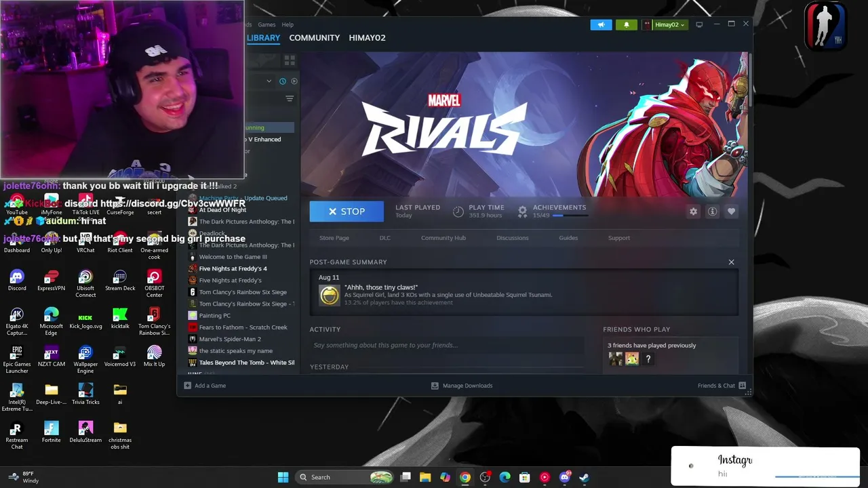Open the OBSBOT Center desktop shortcut

155,283
